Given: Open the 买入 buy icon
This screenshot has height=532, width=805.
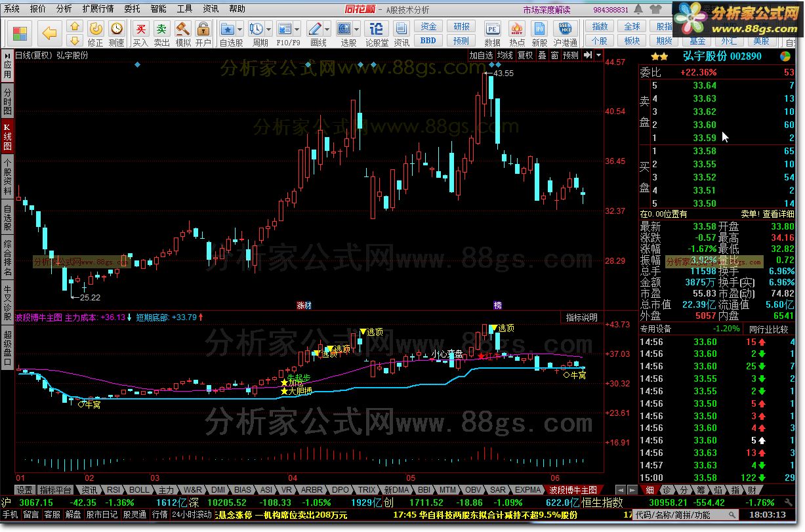Looking at the screenshot, I should click(x=140, y=33).
